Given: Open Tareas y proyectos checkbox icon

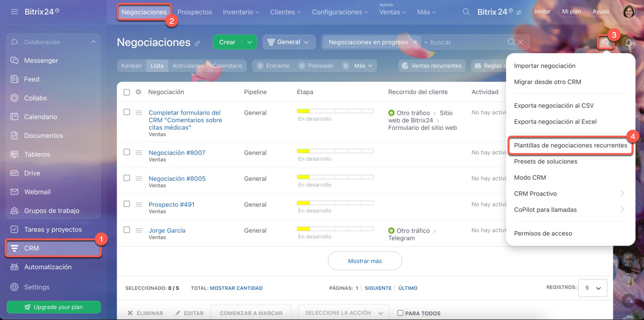Looking at the screenshot, I should tap(15, 230).
